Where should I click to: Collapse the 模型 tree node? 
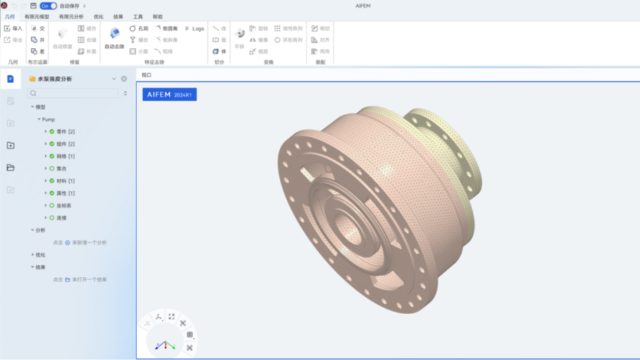[33, 107]
